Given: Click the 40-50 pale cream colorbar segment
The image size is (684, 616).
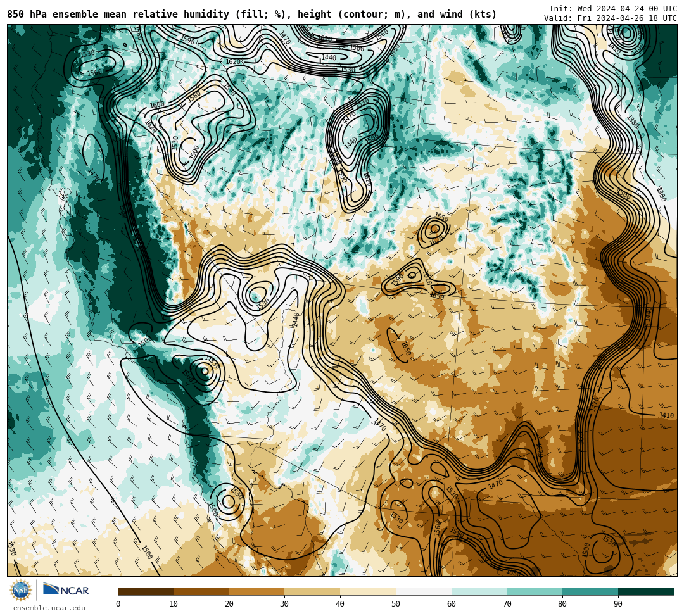Looking at the screenshot, I should click(x=368, y=591).
